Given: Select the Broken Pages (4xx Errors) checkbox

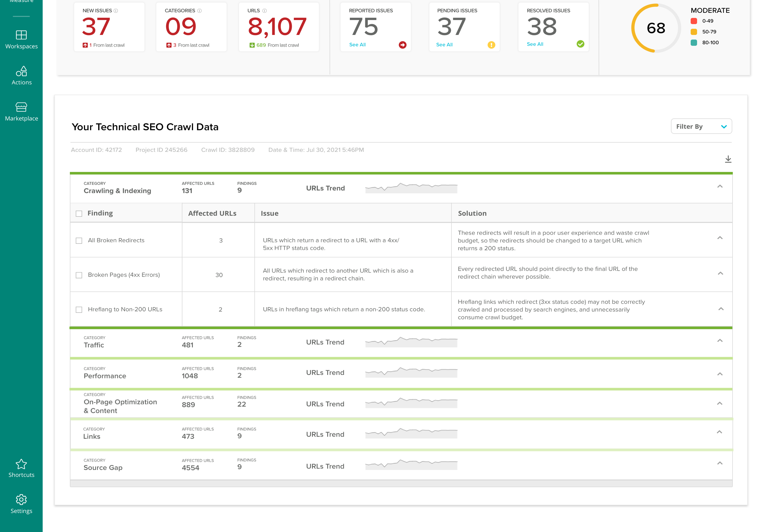Looking at the screenshot, I should (x=79, y=275).
